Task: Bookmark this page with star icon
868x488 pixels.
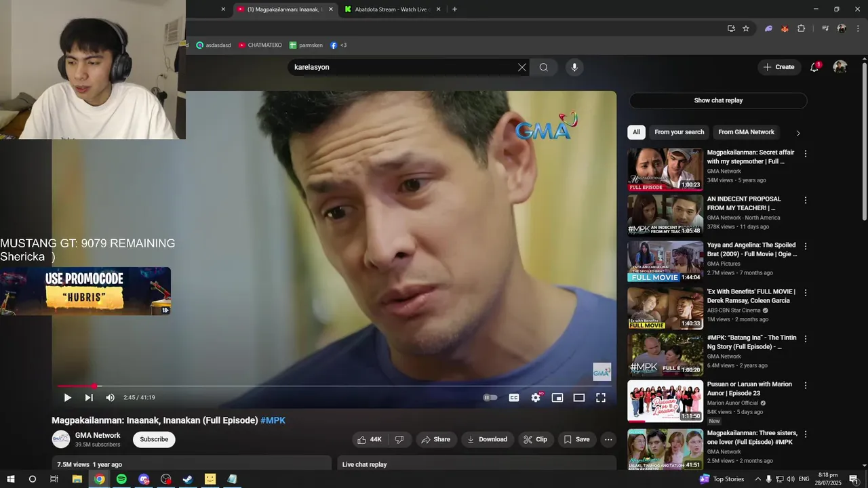Action: point(746,28)
